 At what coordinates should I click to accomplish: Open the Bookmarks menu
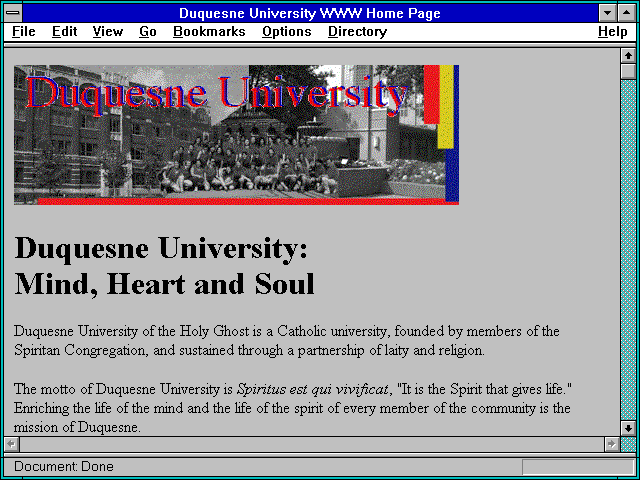coord(209,32)
